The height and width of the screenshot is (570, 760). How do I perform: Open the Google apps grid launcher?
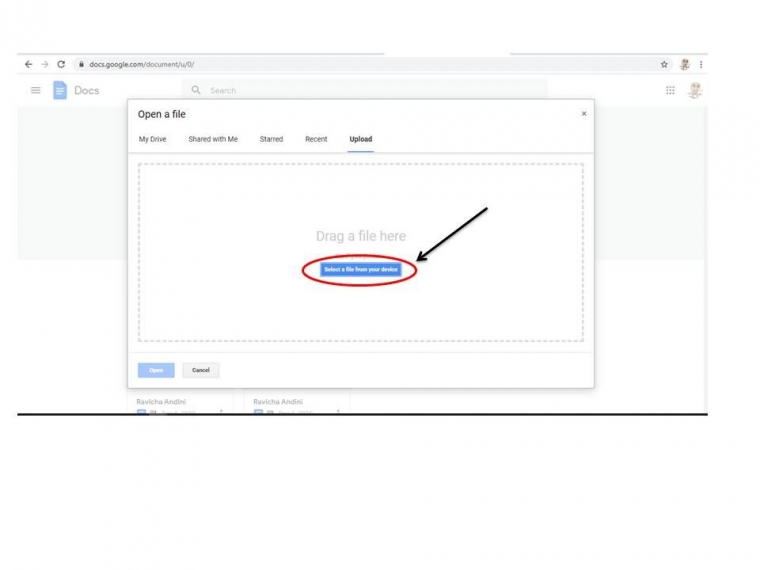click(670, 90)
